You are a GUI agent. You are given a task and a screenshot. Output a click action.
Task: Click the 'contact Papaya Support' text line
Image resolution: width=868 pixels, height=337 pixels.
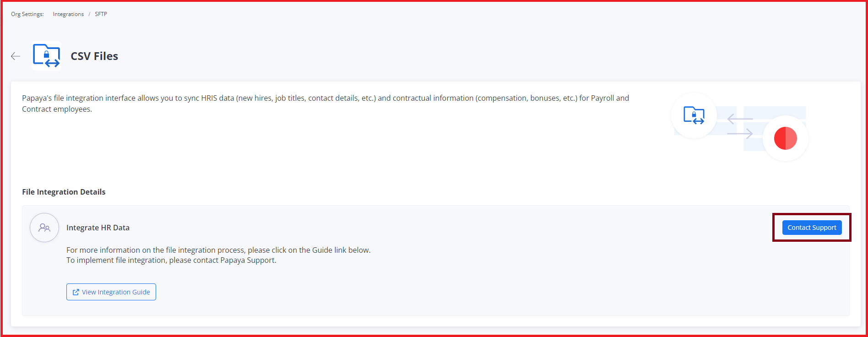click(171, 260)
